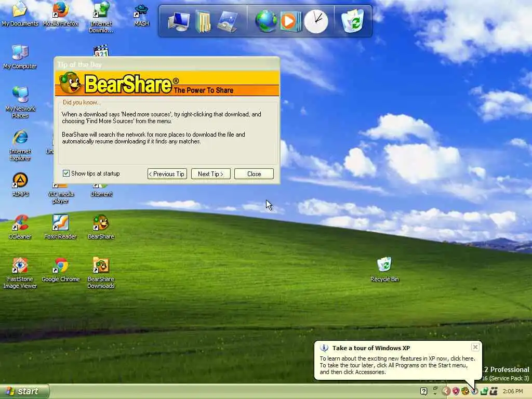The height and width of the screenshot is (399, 532).
Task: Open the AIMP3 player shortcut
Action: point(20,185)
